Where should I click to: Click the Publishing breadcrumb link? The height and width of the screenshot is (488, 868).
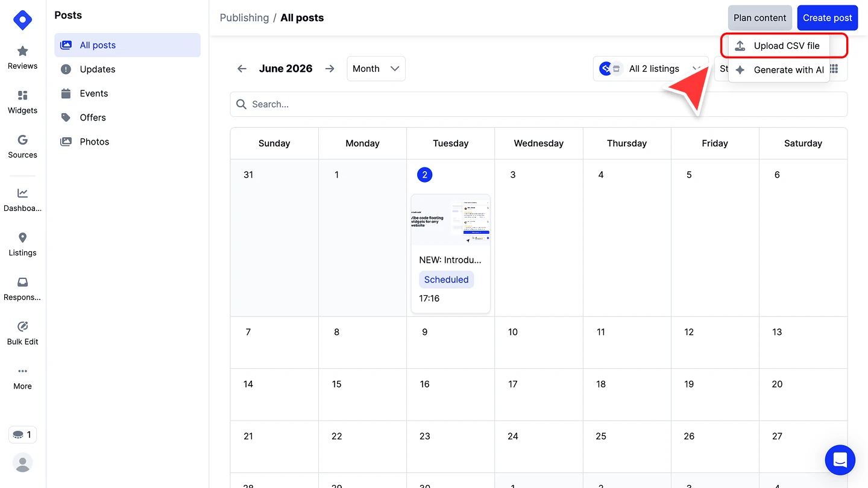244,17
